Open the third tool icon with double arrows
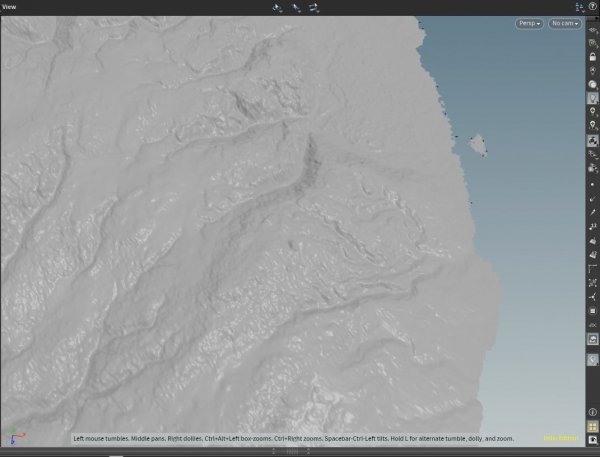Screen dimensions: 600x457 click(314, 8)
